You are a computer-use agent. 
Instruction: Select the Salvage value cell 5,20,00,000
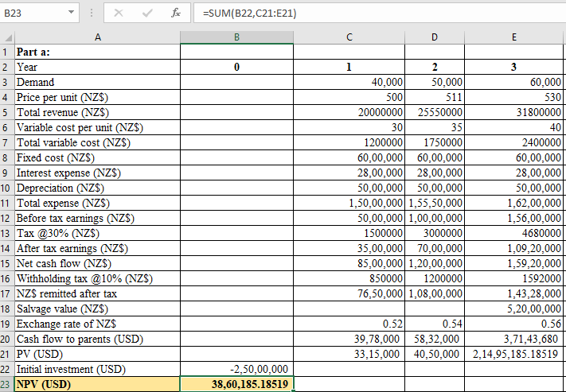(513, 309)
